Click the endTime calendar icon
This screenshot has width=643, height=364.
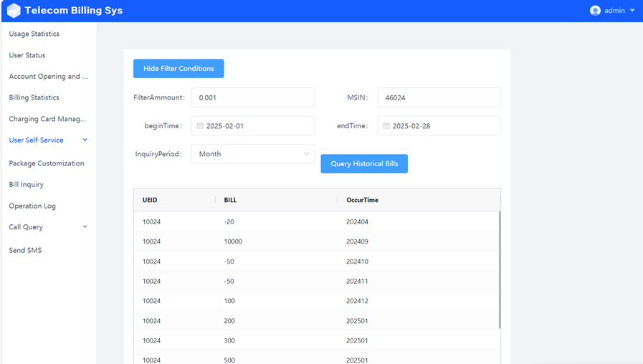pyautogui.click(x=386, y=126)
